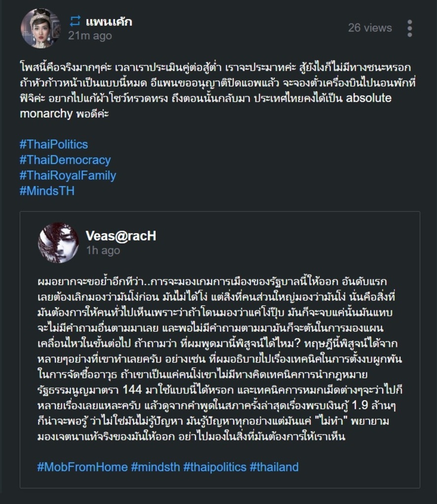
Task: Click the "26 views" counter
Action: coord(370,28)
